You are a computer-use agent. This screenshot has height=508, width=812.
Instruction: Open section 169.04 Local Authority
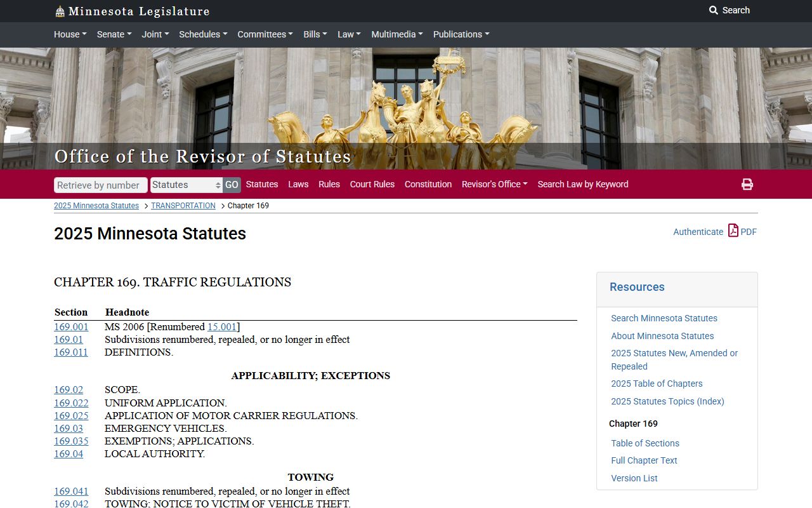[x=69, y=454]
